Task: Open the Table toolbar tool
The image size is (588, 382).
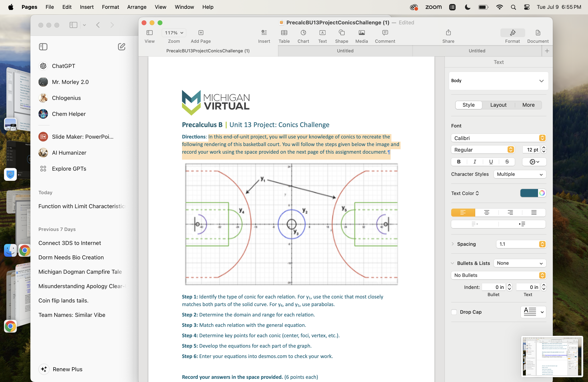Action: (284, 33)
